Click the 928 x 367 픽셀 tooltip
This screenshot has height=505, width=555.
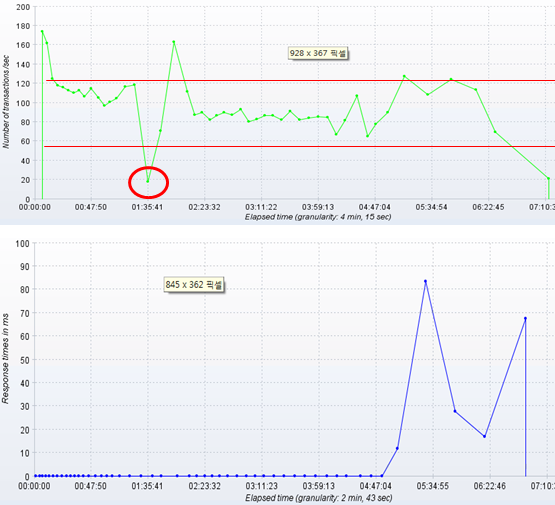[318, 53]
